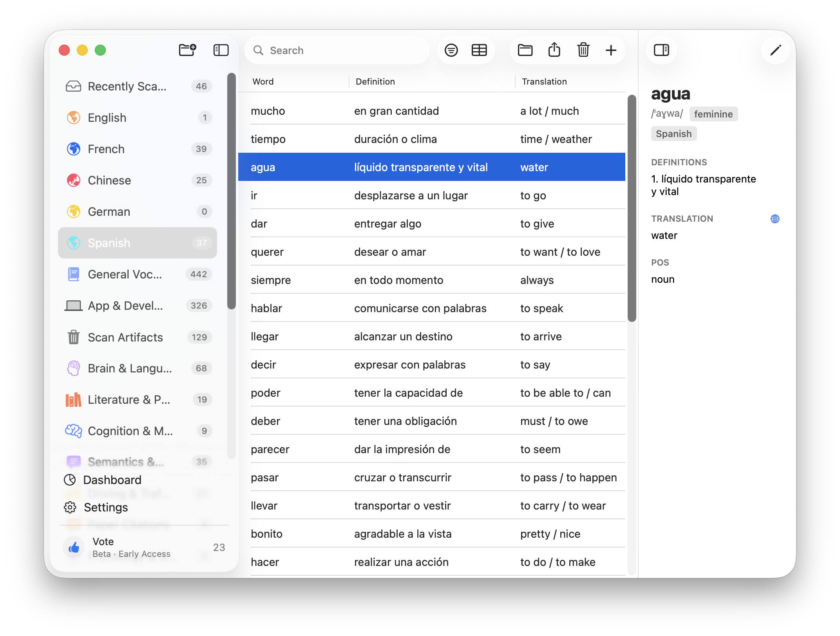Click the Scan Artifacts trash icon

(74, 337)
